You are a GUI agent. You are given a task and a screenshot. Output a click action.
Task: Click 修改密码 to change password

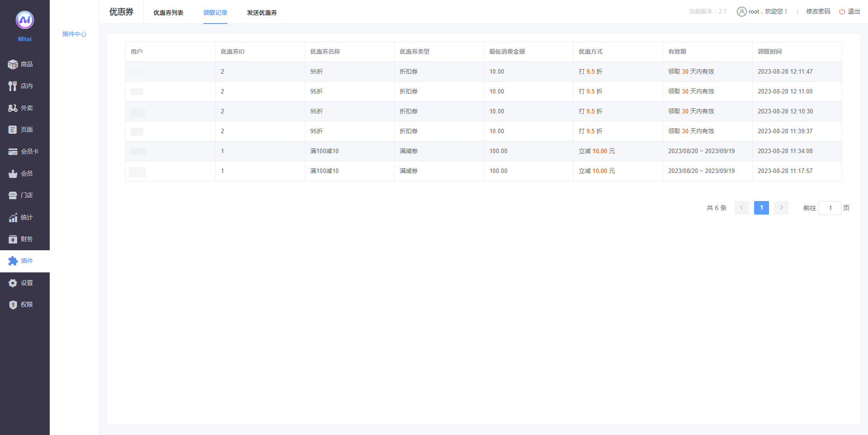tap(818, 12)
